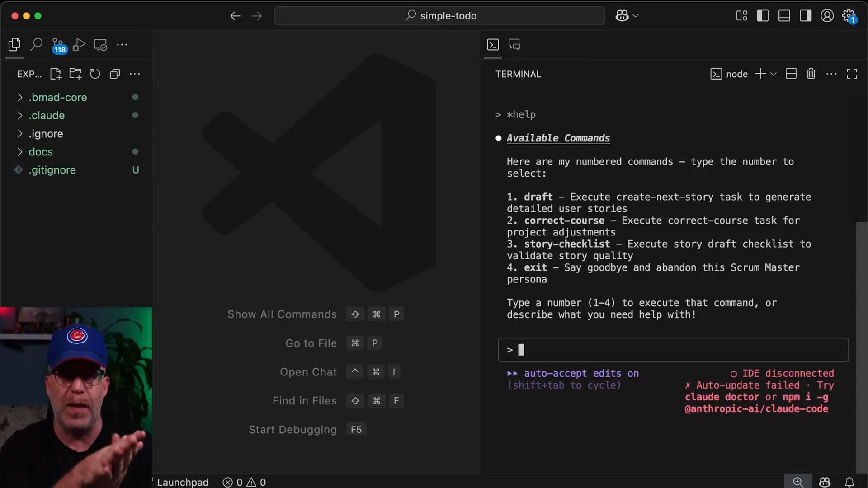Kill terminal with the trash icon
Image resolution: width=868 pixels, height=488 pixels.
(x=811, y=74)
